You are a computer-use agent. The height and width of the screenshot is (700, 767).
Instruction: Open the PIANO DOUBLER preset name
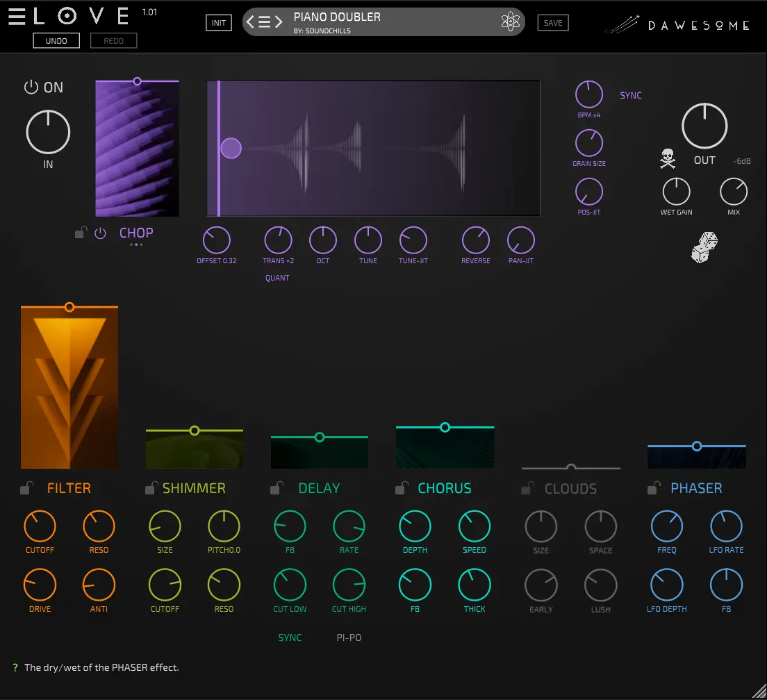point(337,17)
